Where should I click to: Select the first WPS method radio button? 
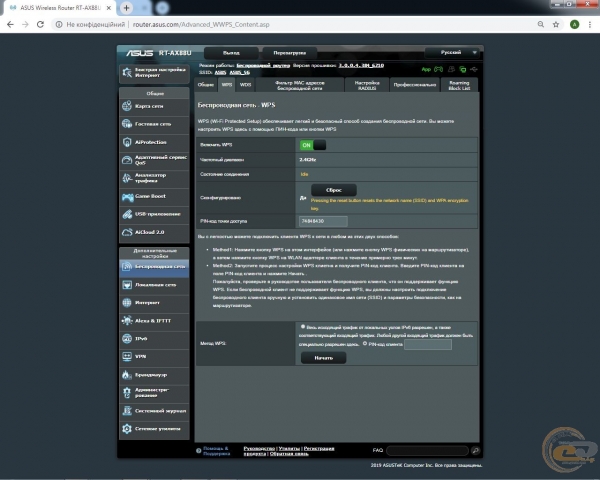point(303,327)
